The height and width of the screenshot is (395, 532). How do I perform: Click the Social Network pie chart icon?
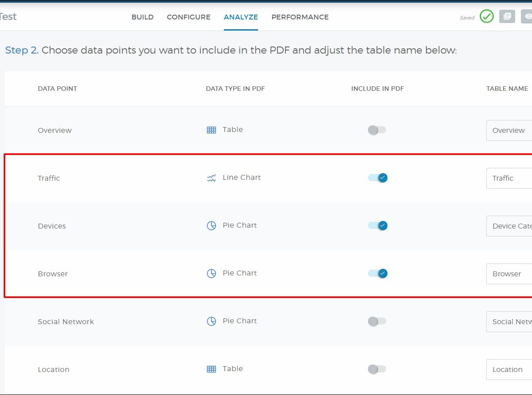(211, 321)
